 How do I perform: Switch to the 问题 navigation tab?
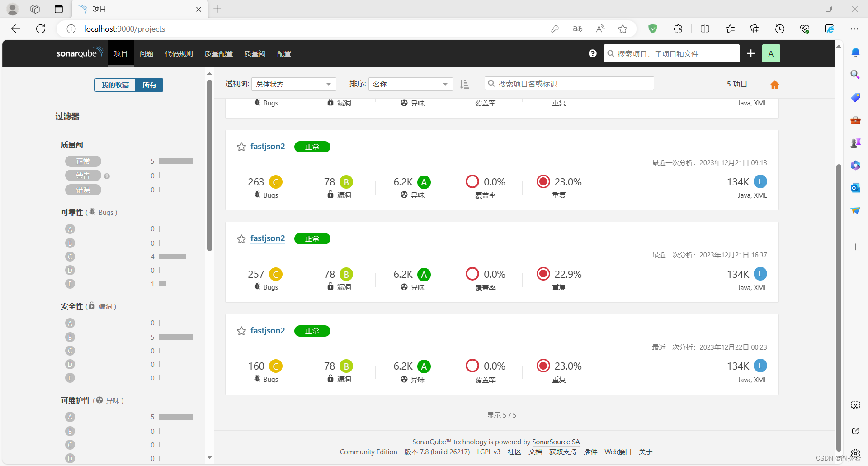(x=146, y=53)
